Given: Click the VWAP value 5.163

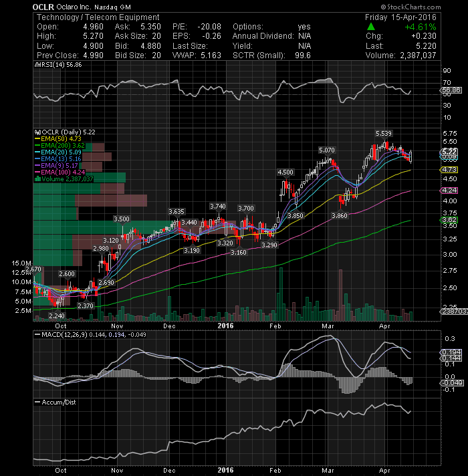Looking at the screenshot, I should 211,55.
